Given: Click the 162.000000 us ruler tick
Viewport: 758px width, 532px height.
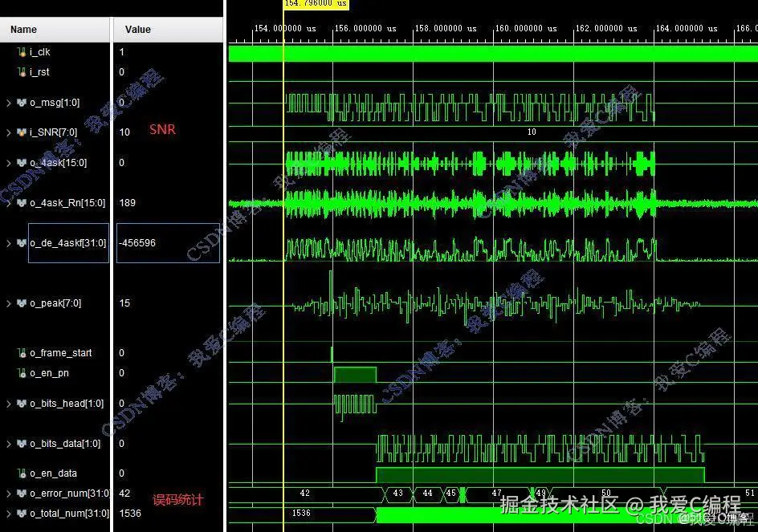Looking at the screenshot, I should 605,29.
